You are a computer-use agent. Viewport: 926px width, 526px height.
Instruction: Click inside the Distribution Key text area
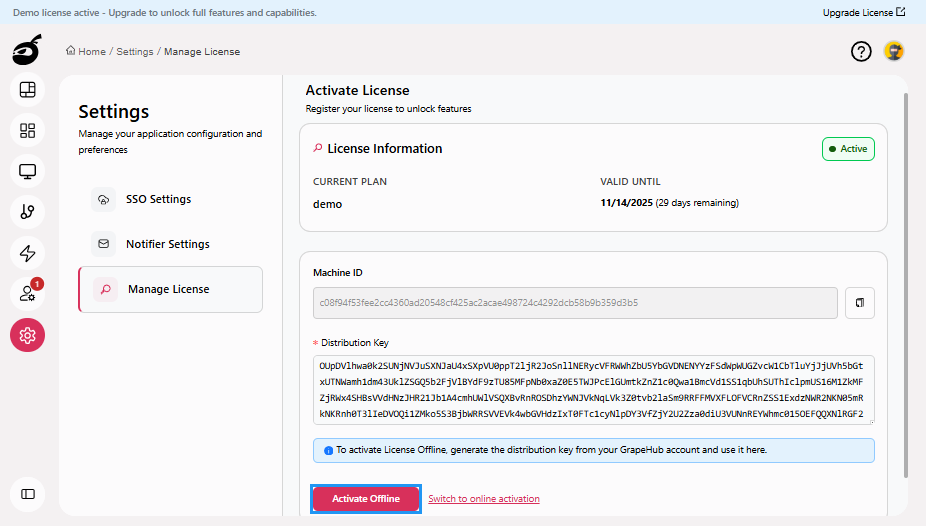pos(594,390)
